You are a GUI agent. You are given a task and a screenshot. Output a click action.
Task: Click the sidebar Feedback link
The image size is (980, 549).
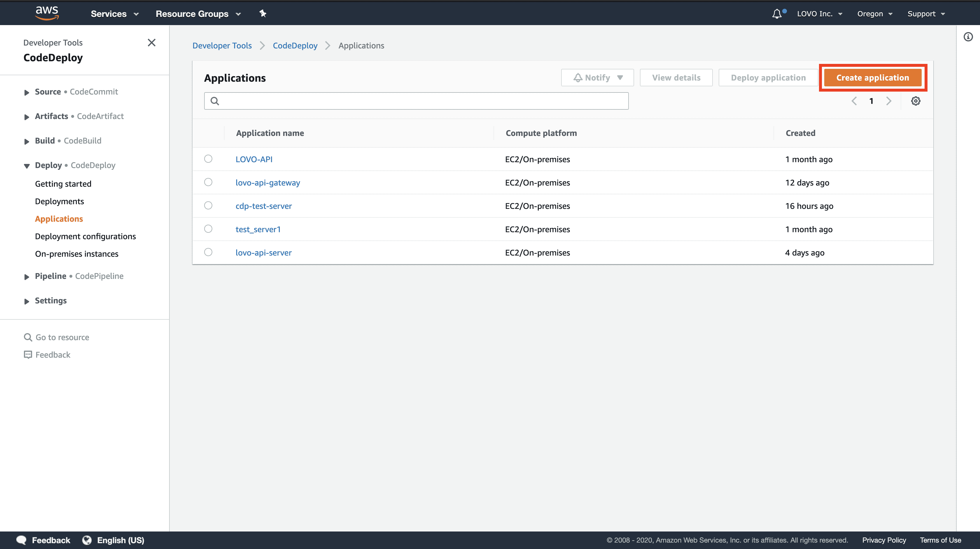coord(53,355)
